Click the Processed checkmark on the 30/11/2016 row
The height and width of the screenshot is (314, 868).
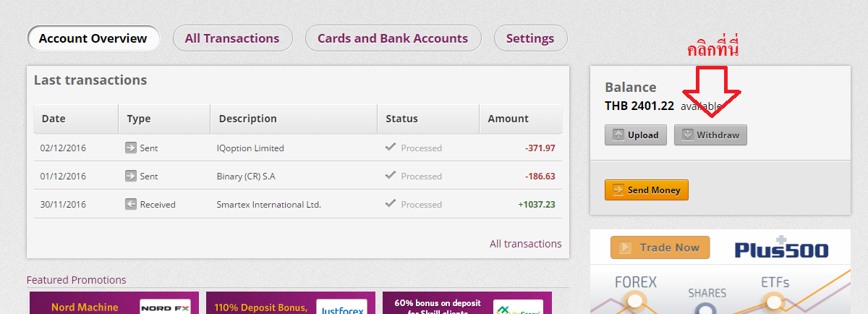point(391,203)
